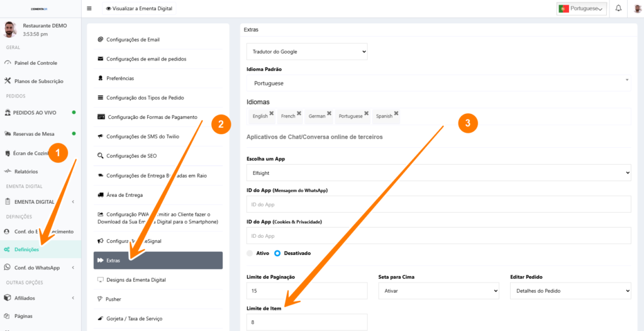This screenshot has height=331, width=644.
Task: Remove the French language tag
Action: [x=299, y=113]
